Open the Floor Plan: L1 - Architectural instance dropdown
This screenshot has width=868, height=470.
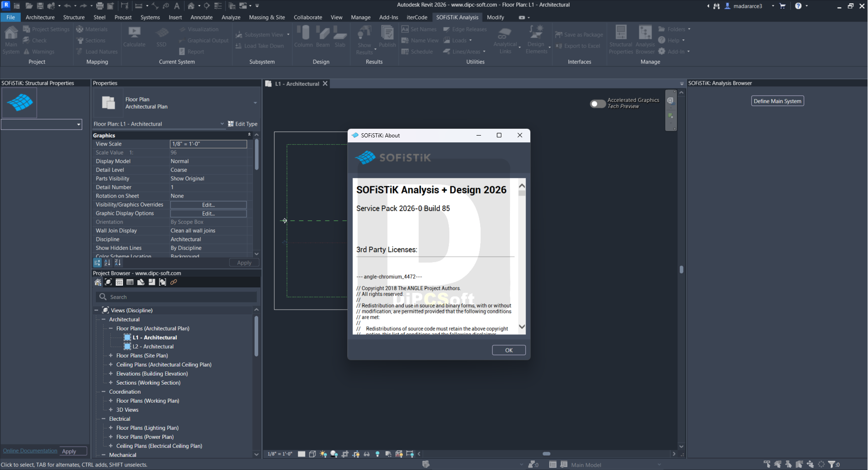pyautogui.click(x=222, y=124)
